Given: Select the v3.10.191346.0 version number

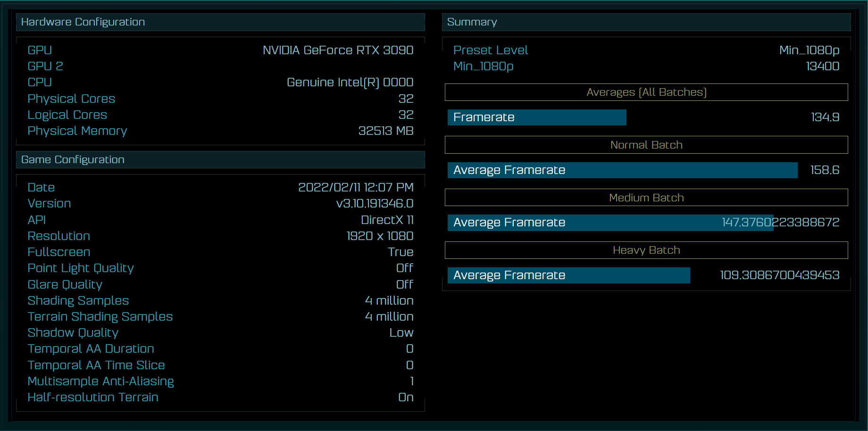Looking at the screenshot, I should (x=375, y=204).
